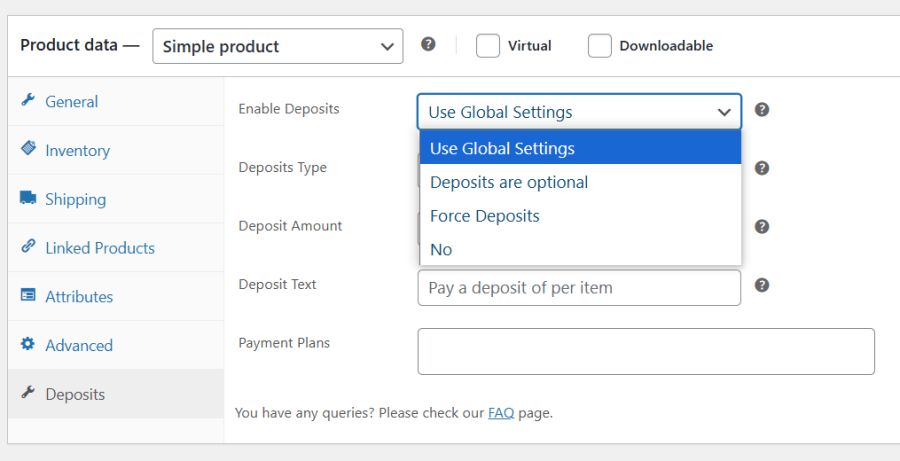This screenshot has height=461, width=900.
Task: Click the help icon beside Deposit Text
Action: [762, 286]
